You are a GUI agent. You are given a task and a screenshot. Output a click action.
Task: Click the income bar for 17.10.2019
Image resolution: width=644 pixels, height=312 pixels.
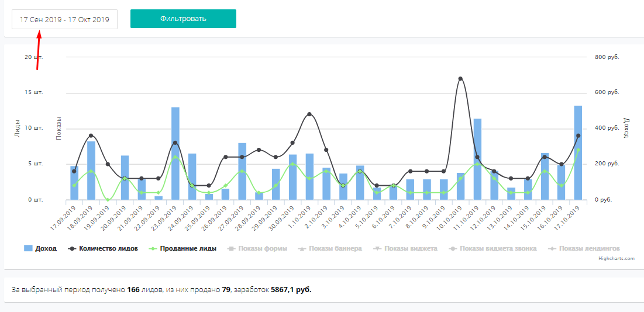[x=578, y=152]
